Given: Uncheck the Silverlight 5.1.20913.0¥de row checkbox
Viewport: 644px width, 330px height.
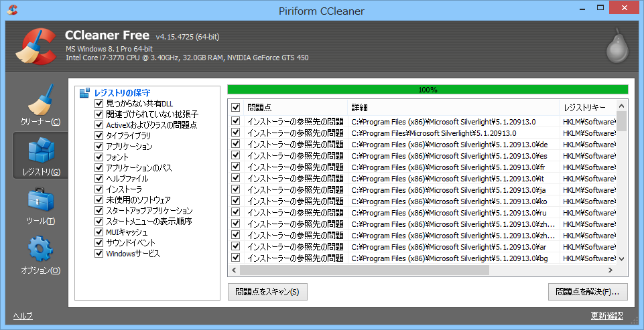Looking at the screenshot, I should [x=235, y=144].
